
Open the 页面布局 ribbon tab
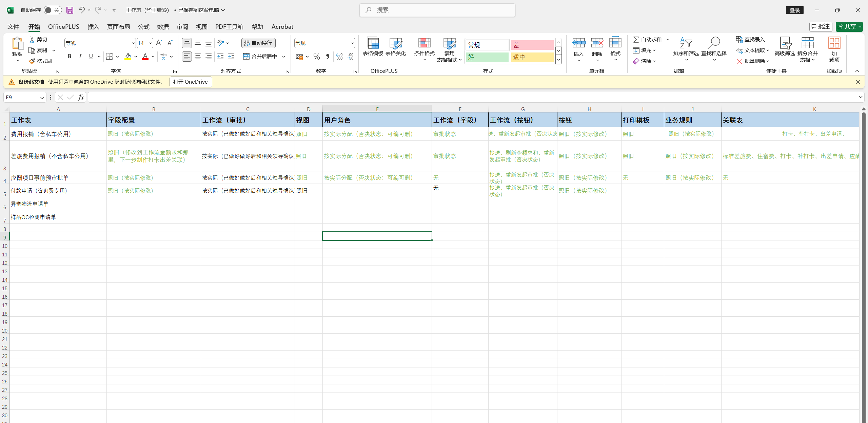(118, 27)
